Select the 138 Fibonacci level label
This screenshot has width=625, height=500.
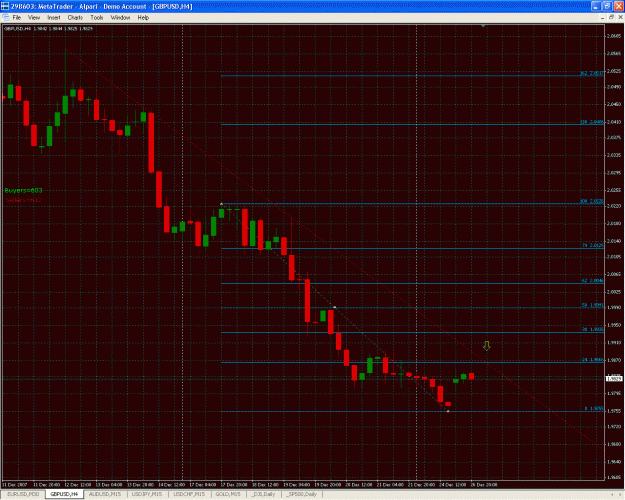[592, 122]
